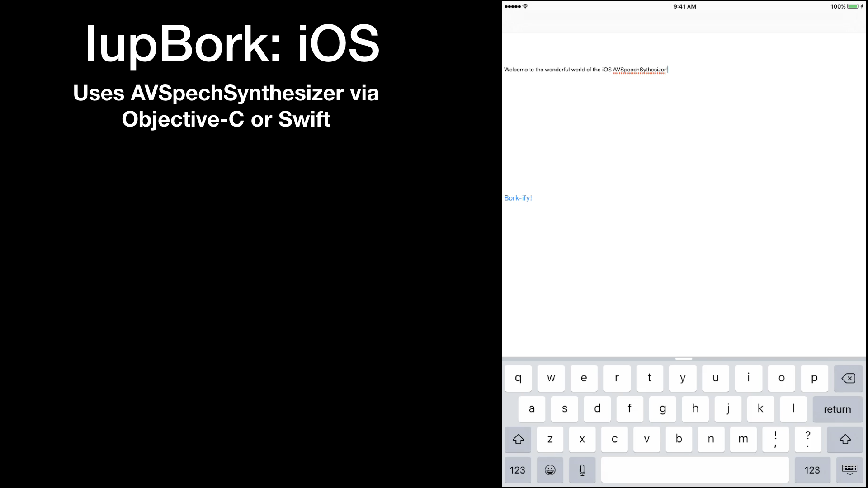
Task: Tap the keyboard grabber handle bar
Action: point(684,359)
